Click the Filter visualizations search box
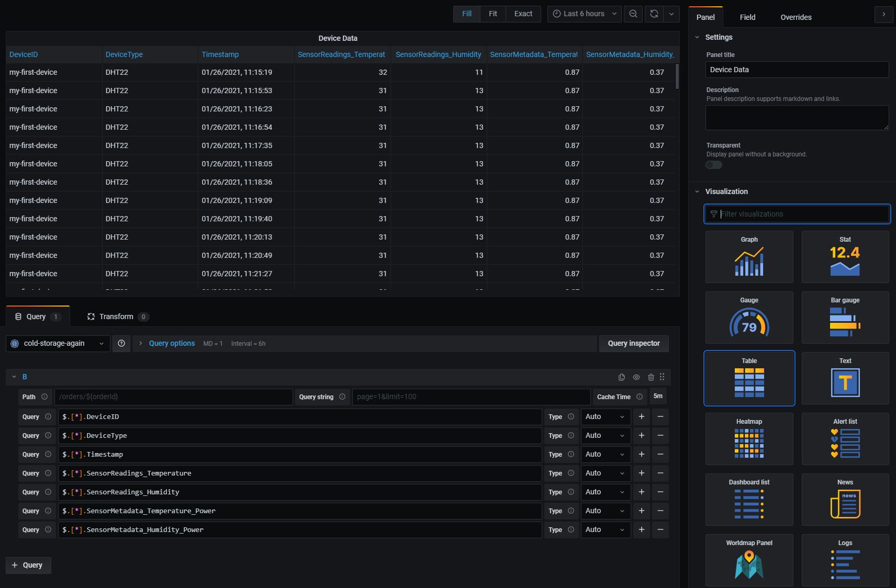Viewport: 896px width, 588px height. tap(797, 214)
